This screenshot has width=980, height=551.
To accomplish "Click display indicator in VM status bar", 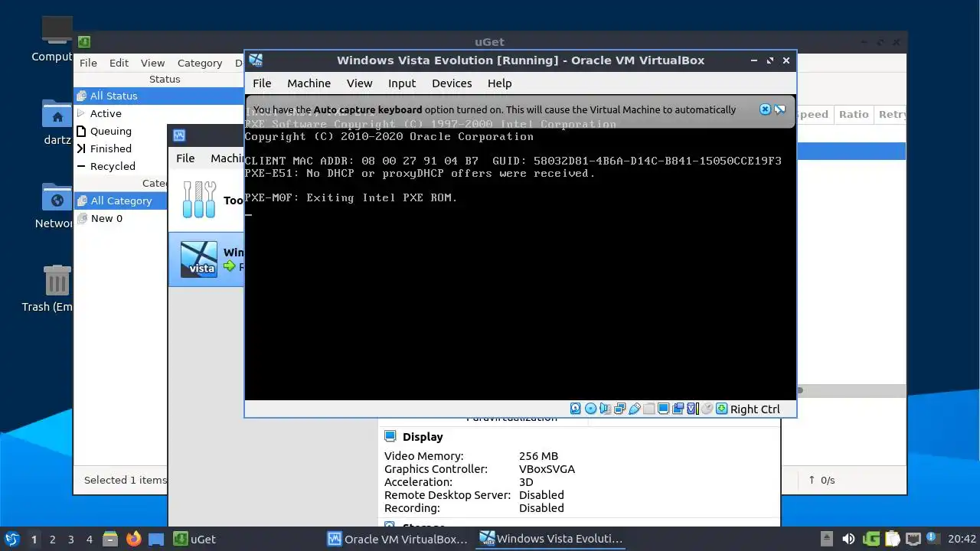I will 664,409.
